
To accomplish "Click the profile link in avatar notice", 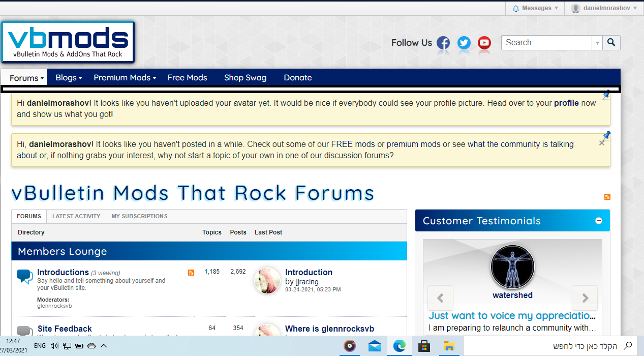I will pyautogui.click(x=566, y=103).
